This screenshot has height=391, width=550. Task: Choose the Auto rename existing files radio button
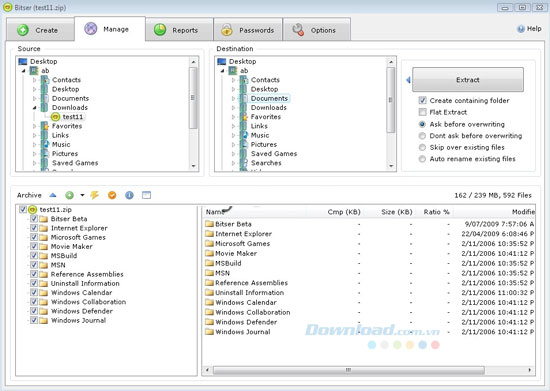tap(422, 159)
